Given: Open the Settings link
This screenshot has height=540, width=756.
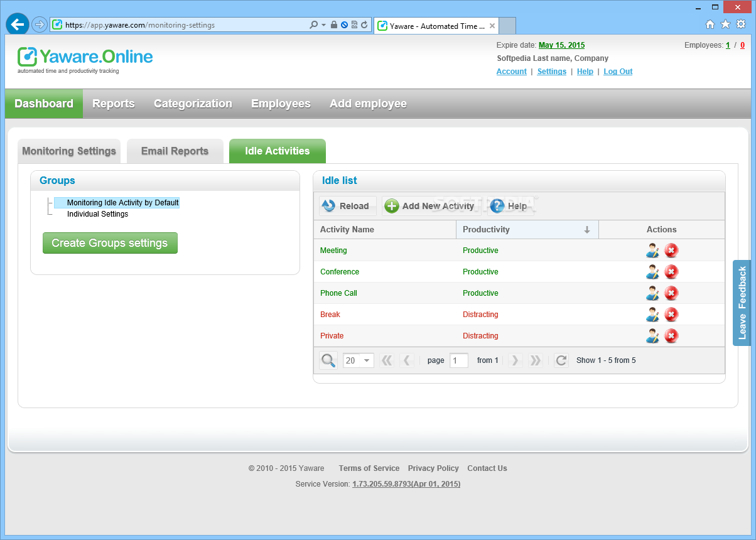Looking at the screenshot, I should (x=552, y=72).
